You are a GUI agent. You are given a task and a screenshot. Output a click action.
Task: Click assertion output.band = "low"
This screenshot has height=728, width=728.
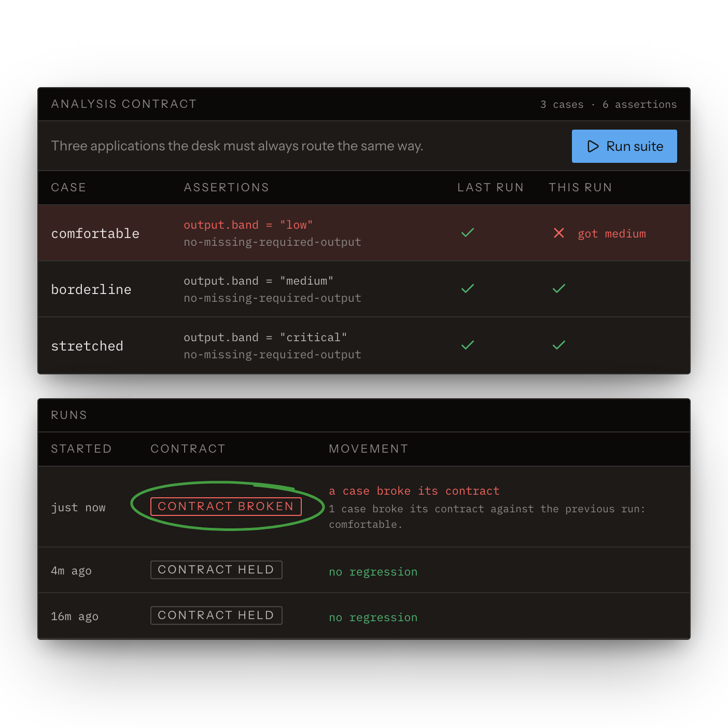click(x=248, y=225)
